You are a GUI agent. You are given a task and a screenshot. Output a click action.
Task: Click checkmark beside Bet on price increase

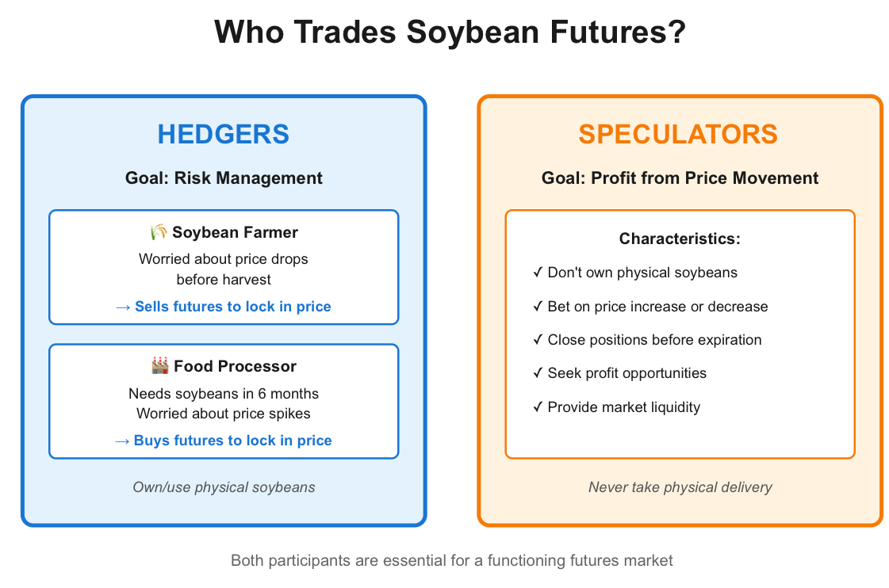pos(538,307)
